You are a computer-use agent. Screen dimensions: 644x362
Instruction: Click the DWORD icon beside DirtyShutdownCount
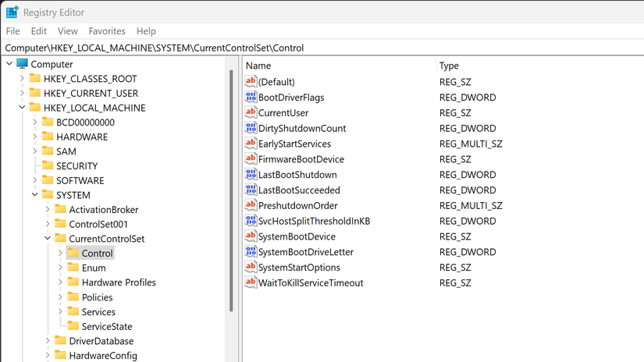251,128
